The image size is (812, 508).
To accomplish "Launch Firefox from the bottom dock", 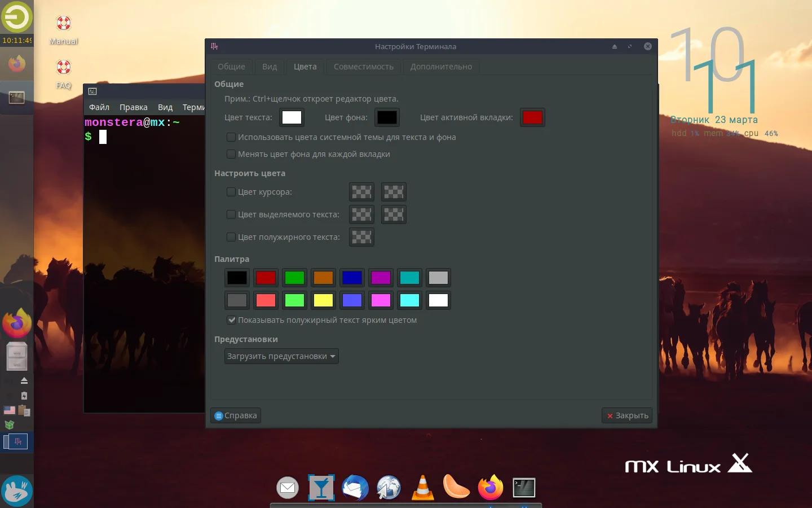I will point(490,487).
